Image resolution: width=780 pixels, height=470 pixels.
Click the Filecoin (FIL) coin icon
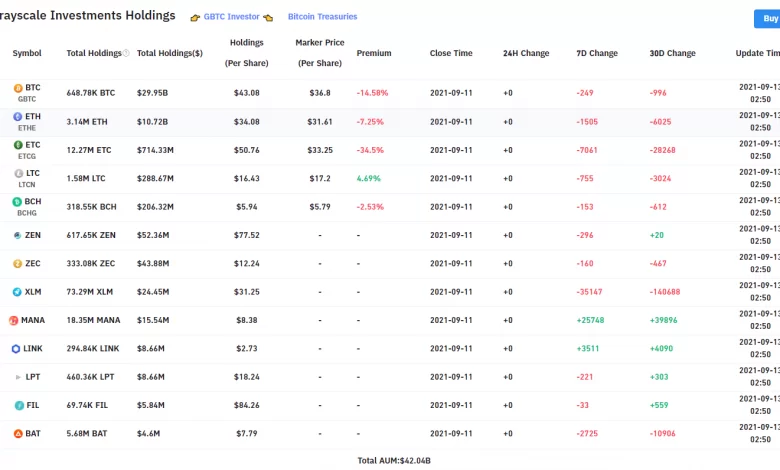pyautogui.click(x=17, y=406)
